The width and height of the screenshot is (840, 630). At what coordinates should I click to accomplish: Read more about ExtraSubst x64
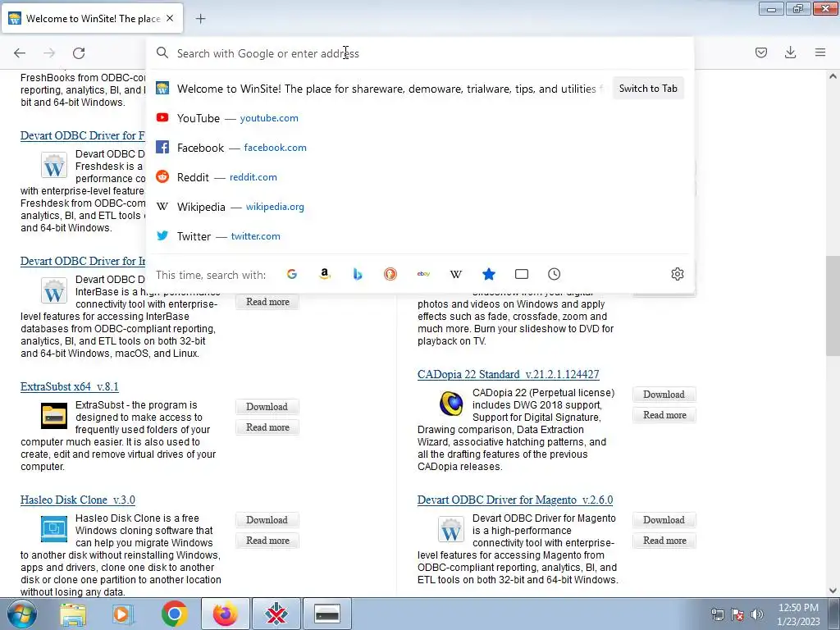267,427
